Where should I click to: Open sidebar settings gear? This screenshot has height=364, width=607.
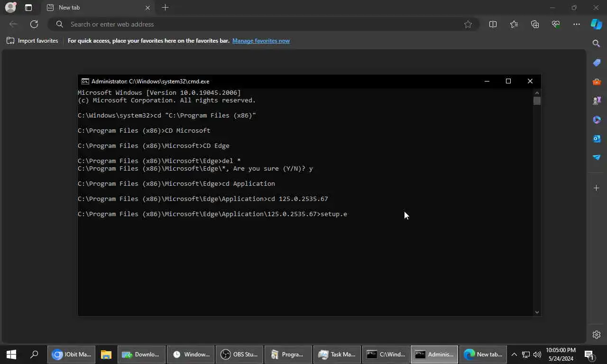[597, 335]
